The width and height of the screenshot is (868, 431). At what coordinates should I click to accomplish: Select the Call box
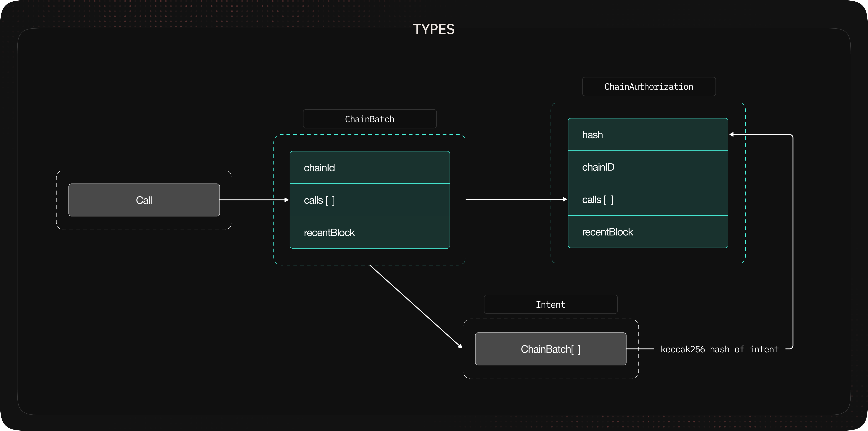(x=144, y=200)
